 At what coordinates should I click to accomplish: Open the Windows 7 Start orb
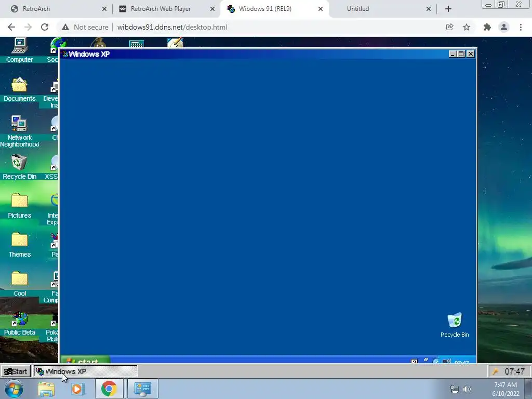click(x=14, y=389)
